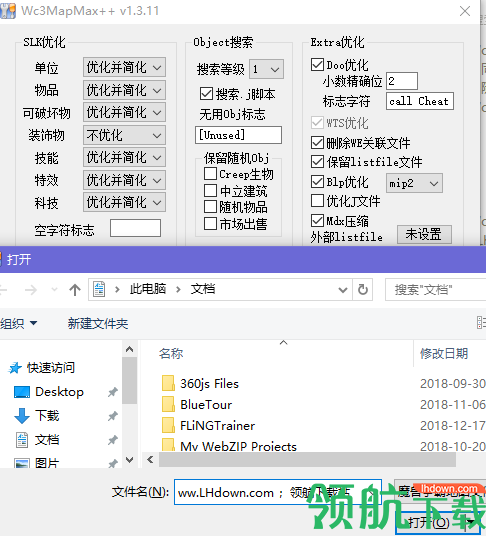This screenshot has height=536, width=486.
Task: Click the 搜索"文档" search box
Action: click(435, 290)
